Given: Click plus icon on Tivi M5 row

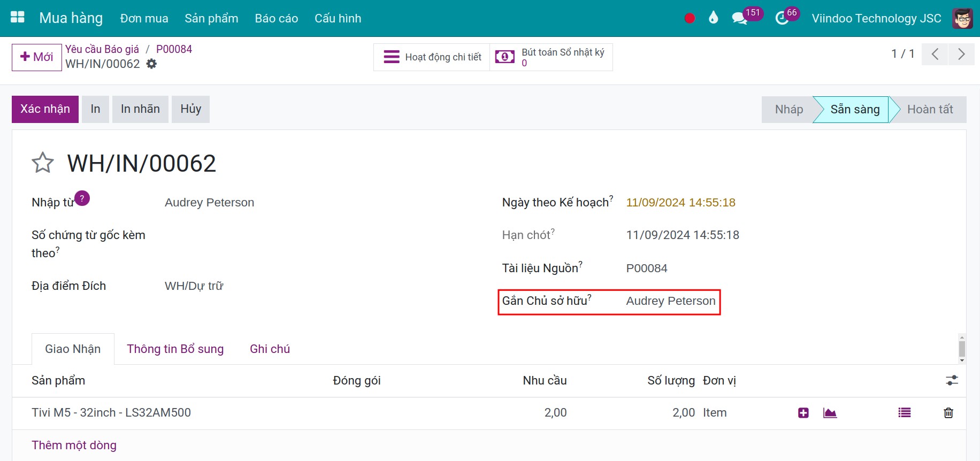Looking at the screenshot, I should tap(803, 413).
